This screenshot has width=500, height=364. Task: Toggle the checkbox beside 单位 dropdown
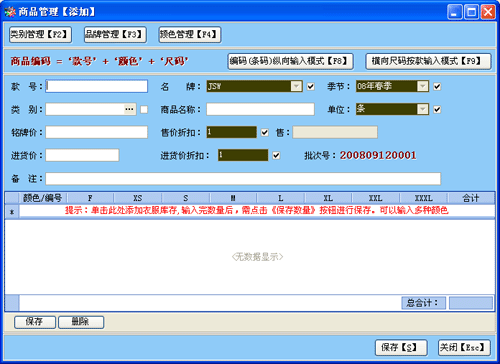click(x=437, y=109)
